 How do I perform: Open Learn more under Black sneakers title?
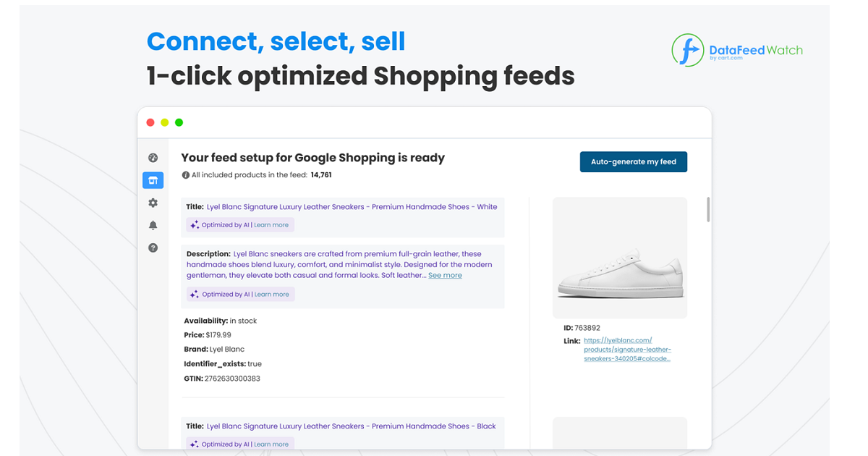(x=271, y=444)
